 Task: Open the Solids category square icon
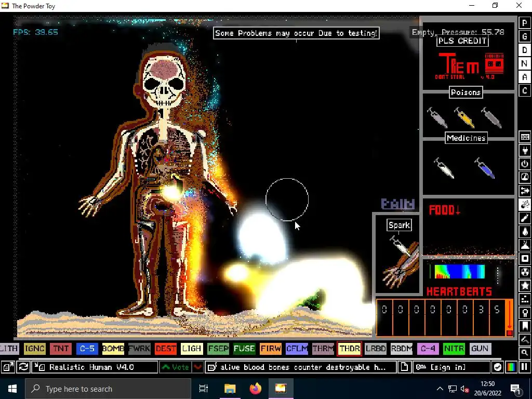coord(525,259)
